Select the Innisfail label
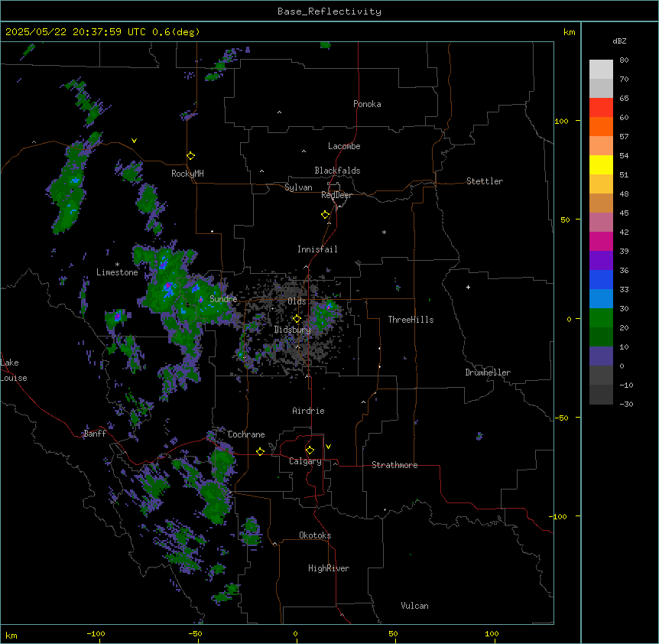 pos(317,249)
